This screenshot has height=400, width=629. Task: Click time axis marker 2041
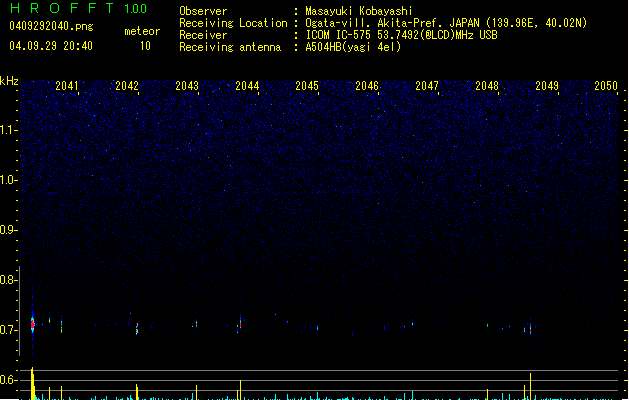coord(67,86)
